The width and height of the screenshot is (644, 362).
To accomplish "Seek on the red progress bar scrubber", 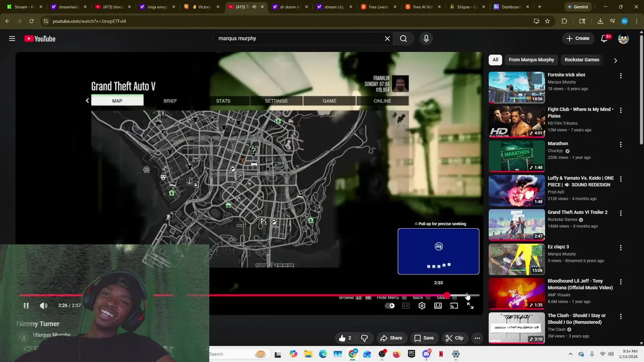I will coord(447,296).
